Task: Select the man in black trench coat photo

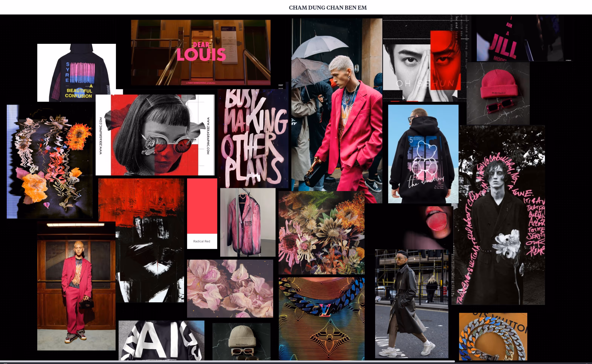Action: 411,304
